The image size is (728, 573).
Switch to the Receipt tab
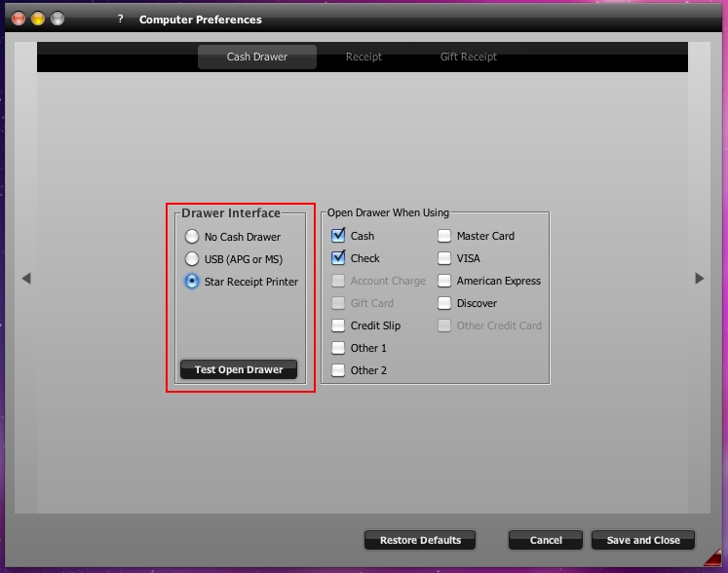363,57
